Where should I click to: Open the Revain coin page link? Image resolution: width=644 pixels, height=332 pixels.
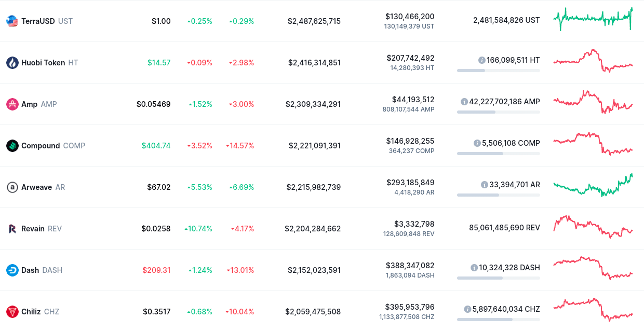[34, 229]
